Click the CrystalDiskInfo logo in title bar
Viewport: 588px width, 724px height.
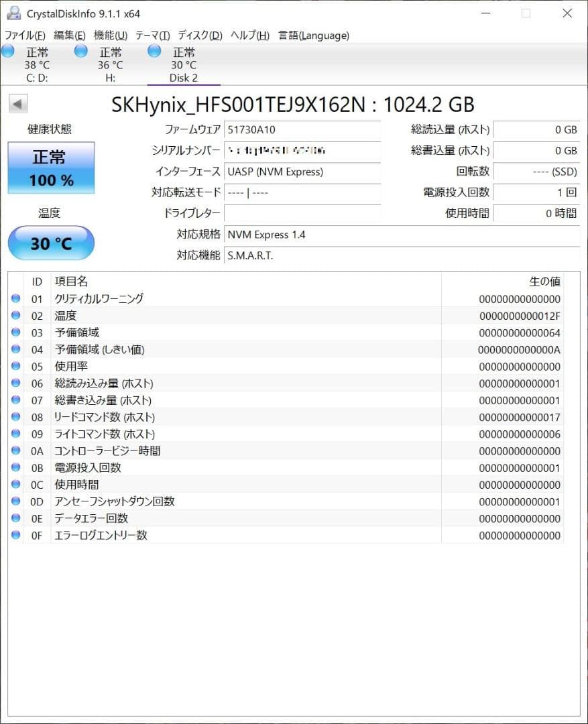13,13
